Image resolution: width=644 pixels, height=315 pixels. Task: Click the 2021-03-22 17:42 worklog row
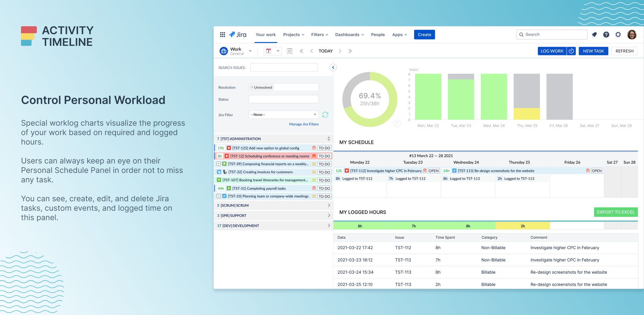tap(486, 248)
